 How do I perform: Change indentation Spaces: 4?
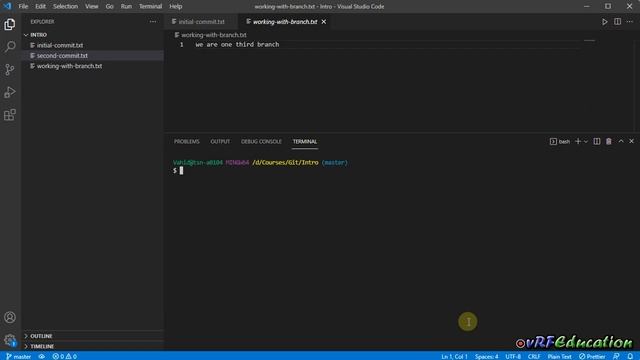pos(487,356)
